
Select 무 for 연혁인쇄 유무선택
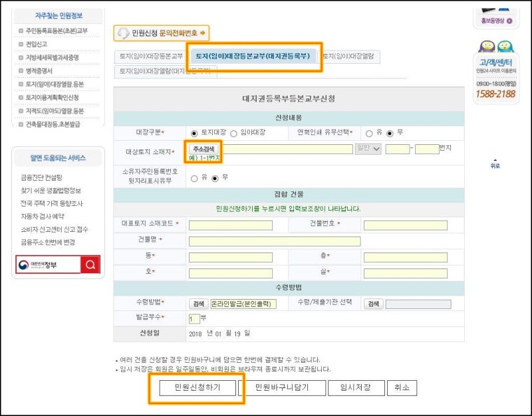[x=390, y=134]
